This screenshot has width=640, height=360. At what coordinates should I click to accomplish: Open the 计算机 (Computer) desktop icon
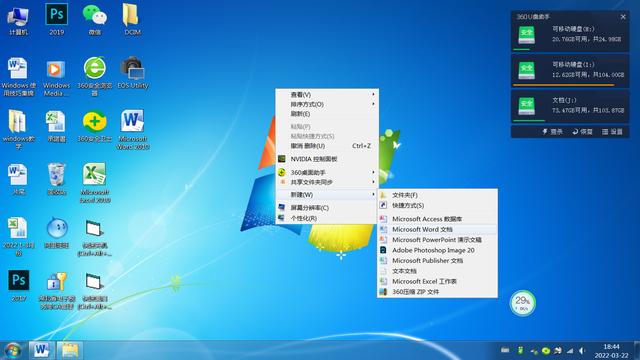18,19
